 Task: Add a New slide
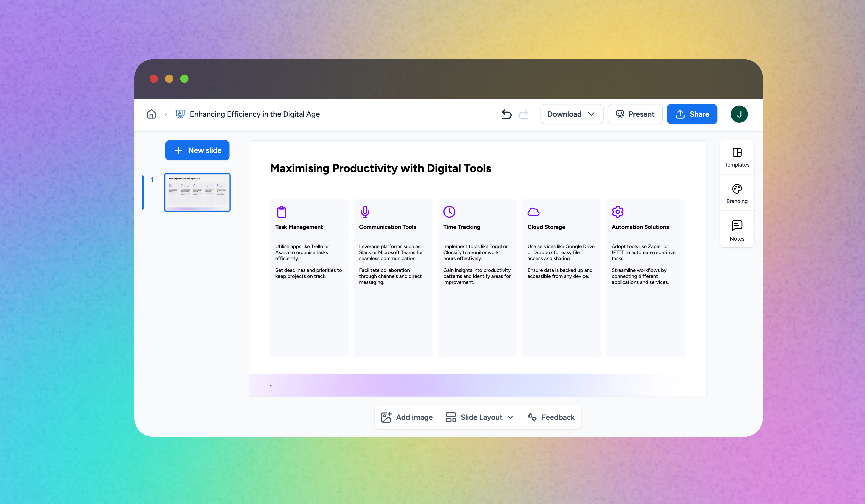pos(197,150)
